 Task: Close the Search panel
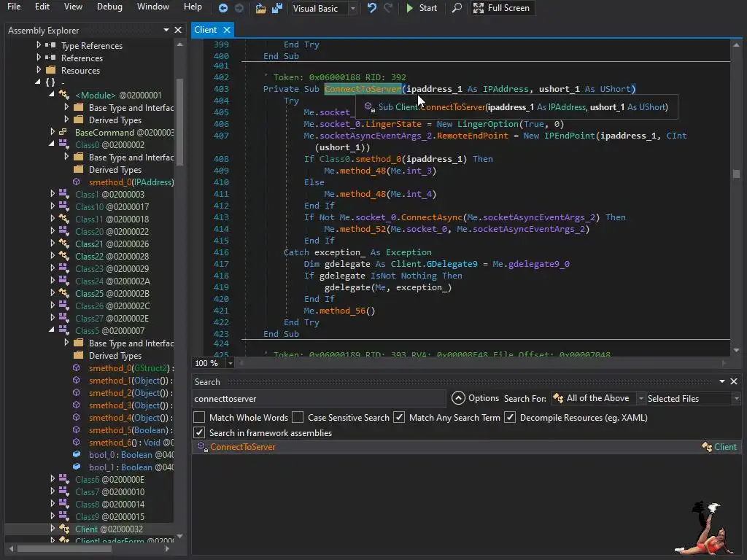click(734, 381)
